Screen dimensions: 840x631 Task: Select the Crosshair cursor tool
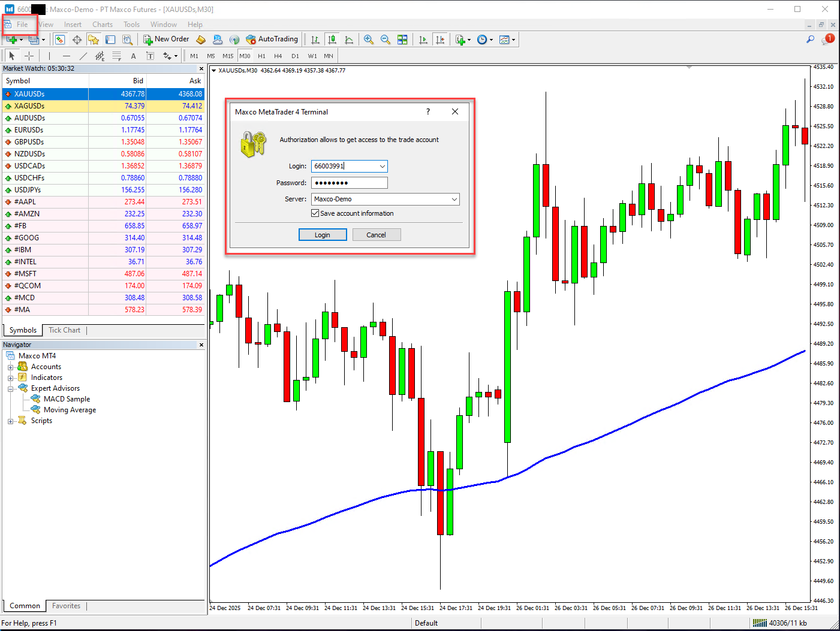coord(29,56)
